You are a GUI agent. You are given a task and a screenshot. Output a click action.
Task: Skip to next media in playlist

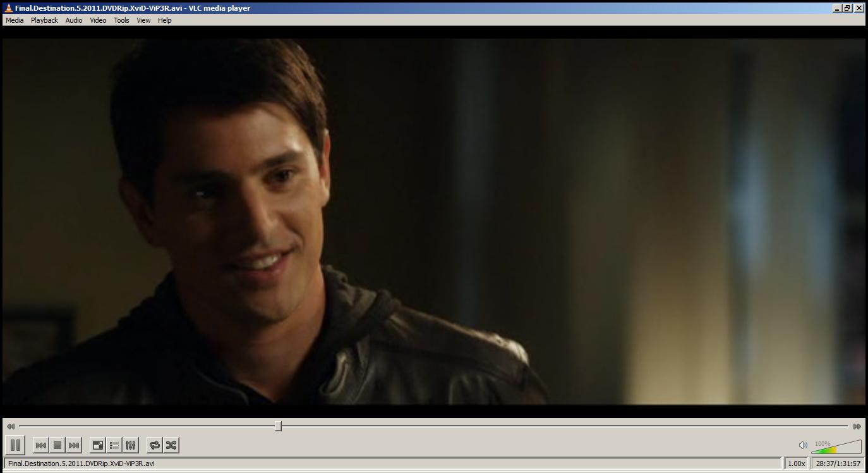click(74, 445)
